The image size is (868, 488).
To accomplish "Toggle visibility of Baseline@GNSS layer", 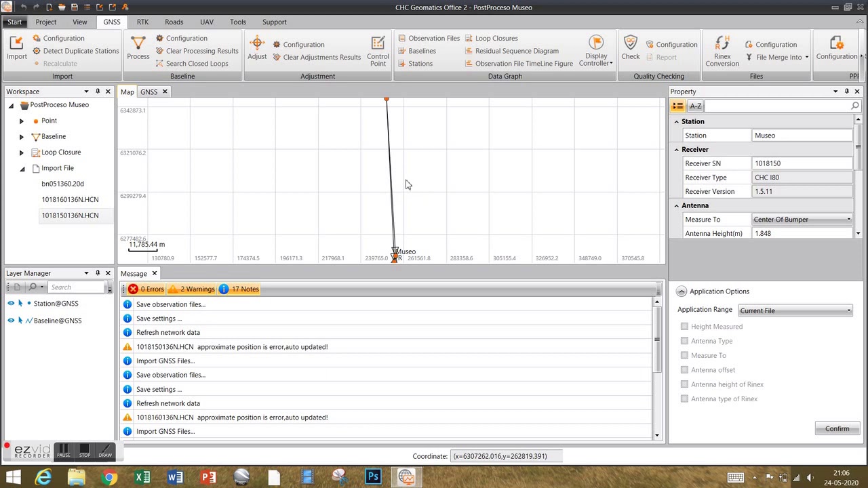I will pyautogui.click(x=11, y=321).
